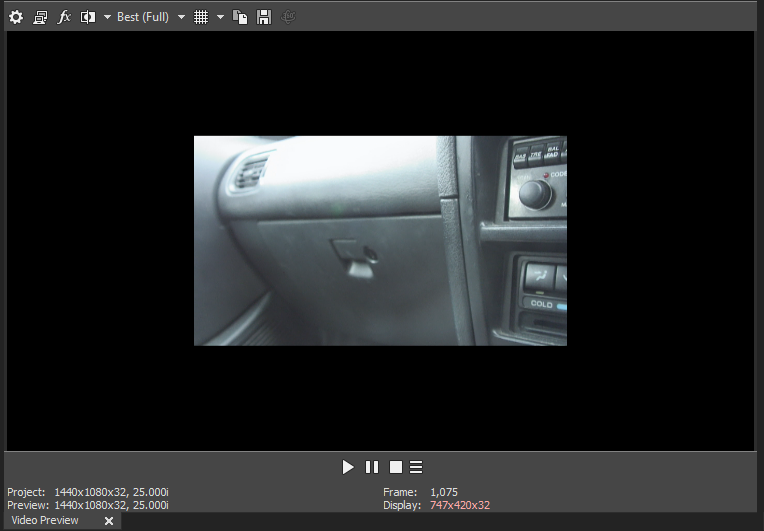Save snapshot to file icon
This screenshot has width=764, height=531.
[x=264, y=18]
